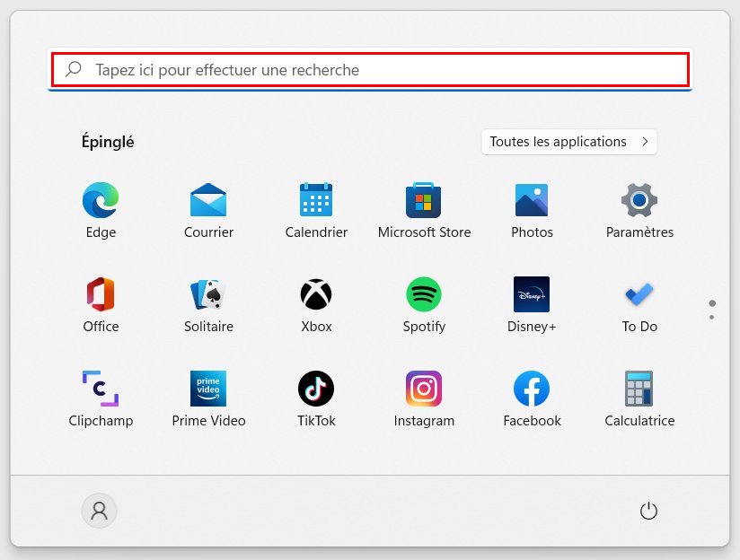Open the Edge browser app
Viewport: 740px width, 560px height.
tap(101, 210)
